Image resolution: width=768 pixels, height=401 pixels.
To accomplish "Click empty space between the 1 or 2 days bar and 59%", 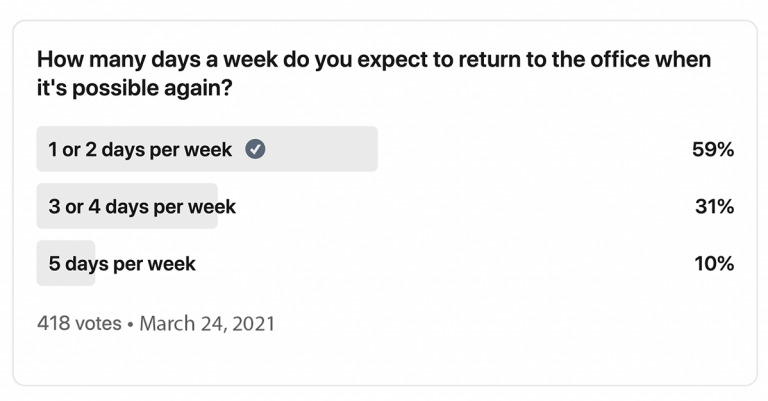I will (530, 150).
